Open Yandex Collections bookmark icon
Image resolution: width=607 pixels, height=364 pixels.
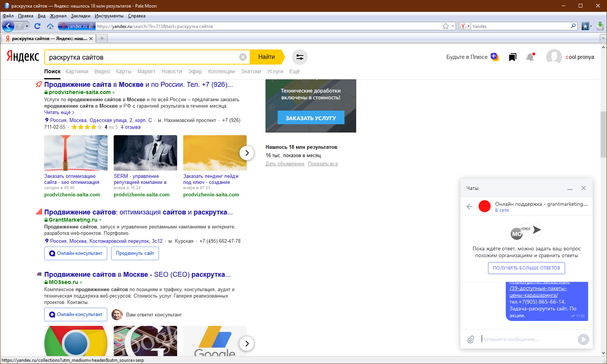(x=513, y=57)
